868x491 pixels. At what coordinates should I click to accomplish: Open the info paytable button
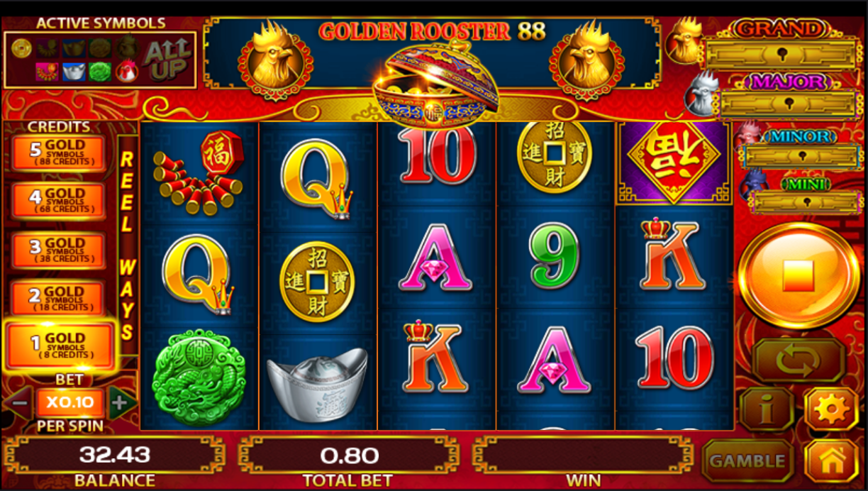pos(767,409)
